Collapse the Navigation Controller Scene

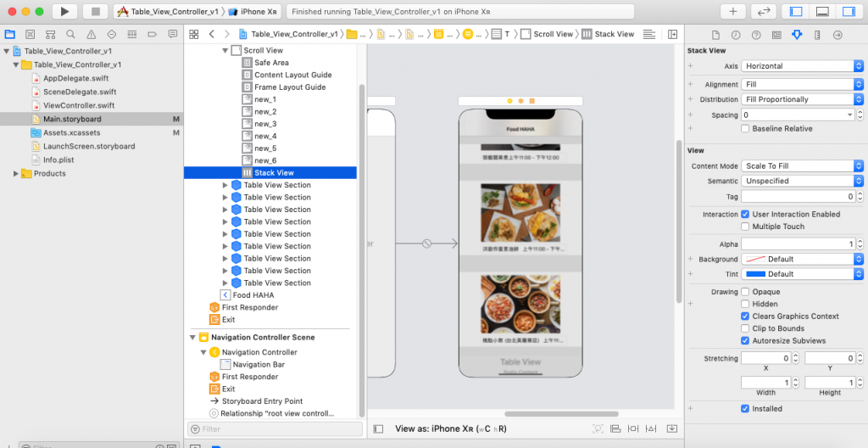point(192,337)
